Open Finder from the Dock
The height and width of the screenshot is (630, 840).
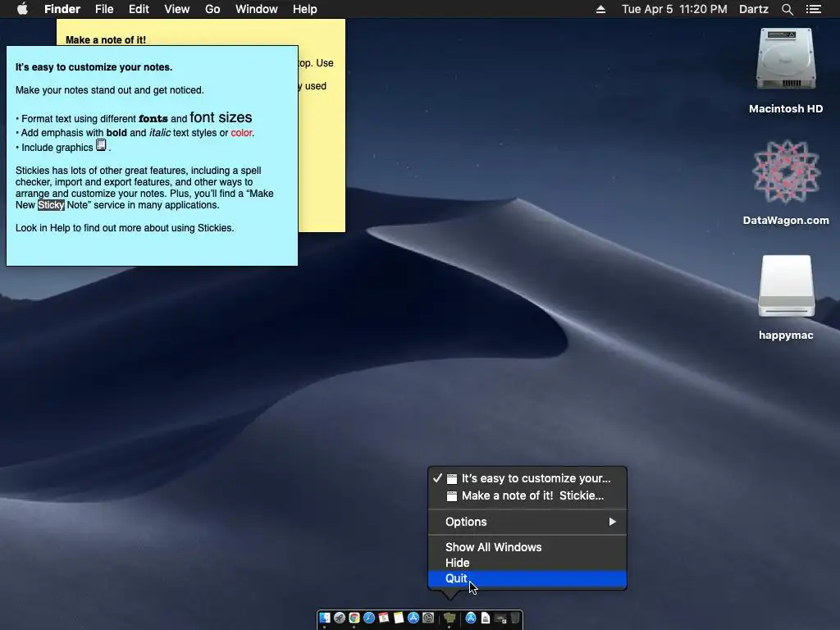(325, 619)
